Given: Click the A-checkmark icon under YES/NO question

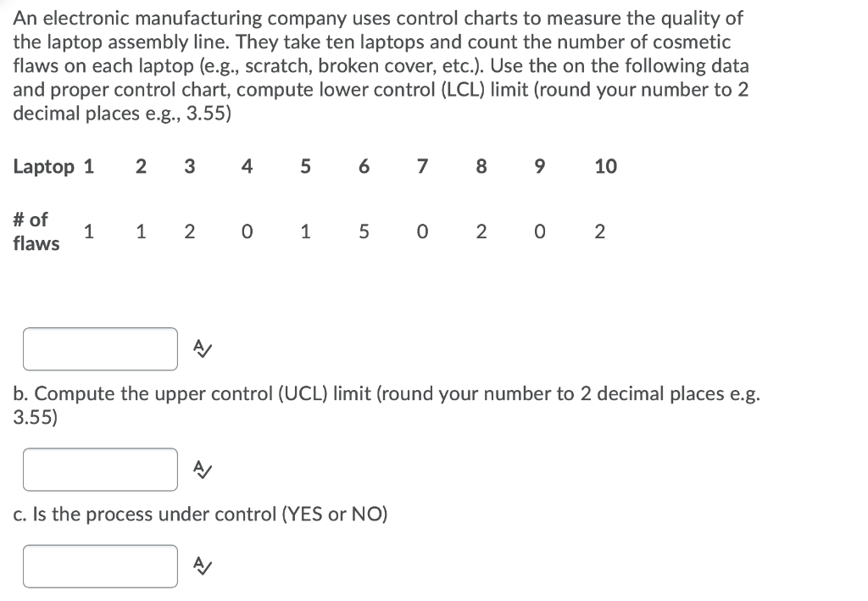Looking at the screenshot, I should [x=202, y=566].
